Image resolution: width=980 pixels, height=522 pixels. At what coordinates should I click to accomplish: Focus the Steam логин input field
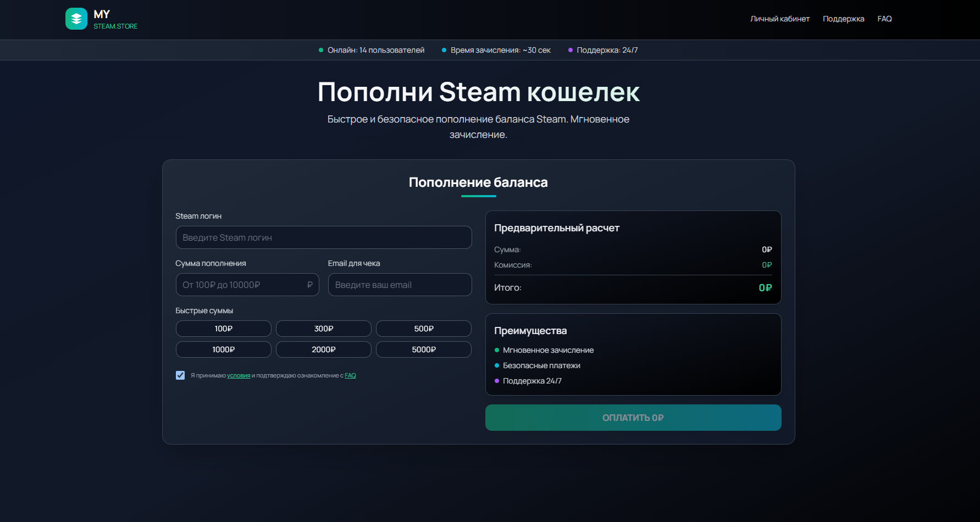tap(324, 237)
